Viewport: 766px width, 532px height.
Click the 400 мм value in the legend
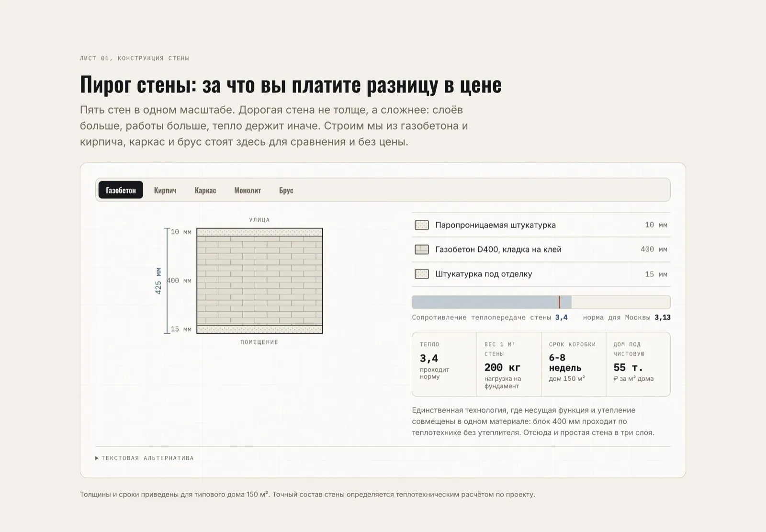(x=654, y=249)
